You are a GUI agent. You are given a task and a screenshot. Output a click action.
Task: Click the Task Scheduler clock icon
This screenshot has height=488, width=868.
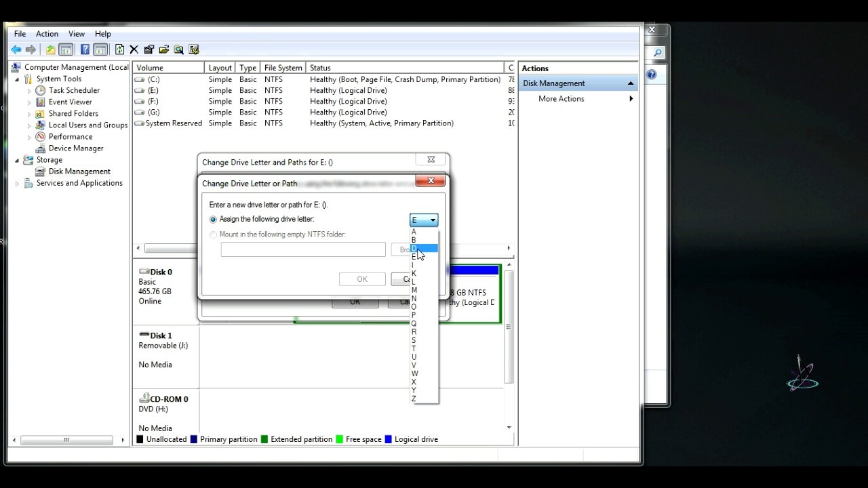pyautogui.click(x=41, y=90)
